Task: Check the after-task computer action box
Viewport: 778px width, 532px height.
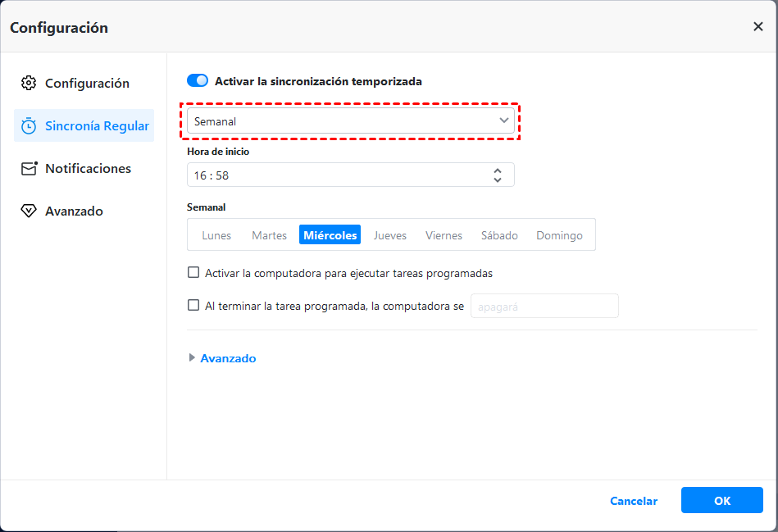Action: tap(193, 305)
